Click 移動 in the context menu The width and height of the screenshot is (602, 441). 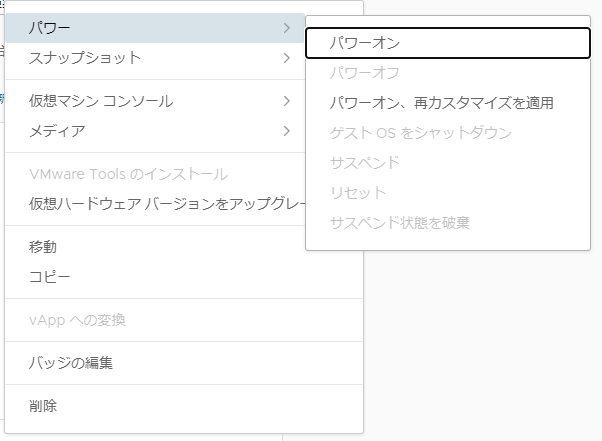point(43,247)
